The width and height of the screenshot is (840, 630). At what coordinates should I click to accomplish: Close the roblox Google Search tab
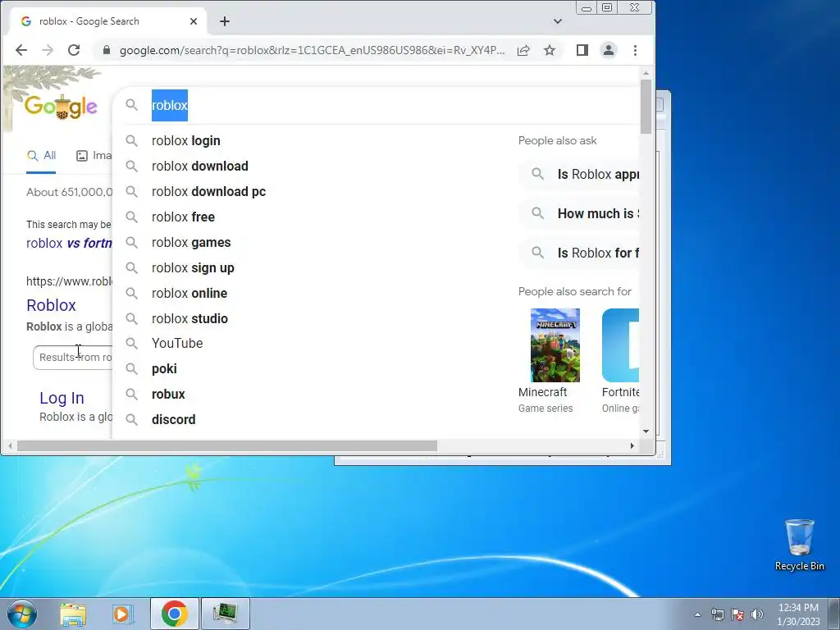point(194,21)
